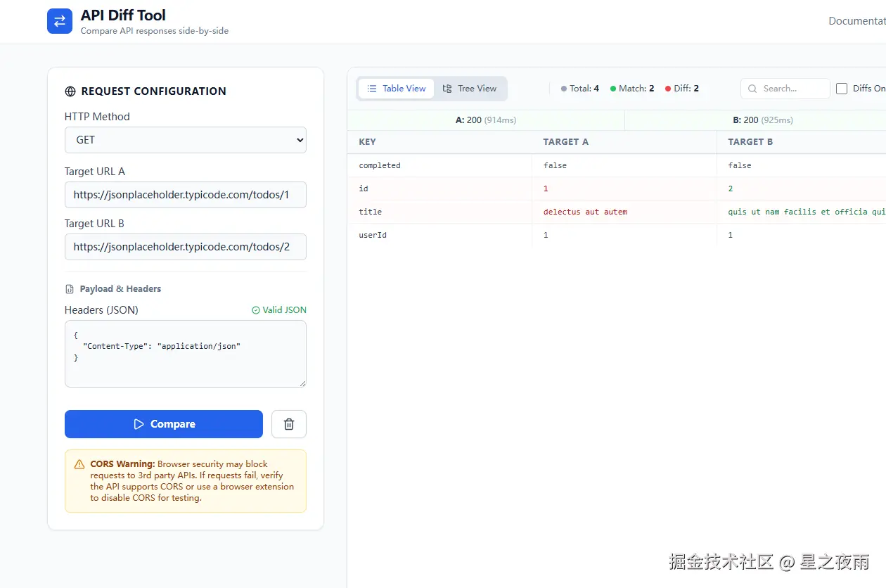Open the Documentation link

pos(856,21)
